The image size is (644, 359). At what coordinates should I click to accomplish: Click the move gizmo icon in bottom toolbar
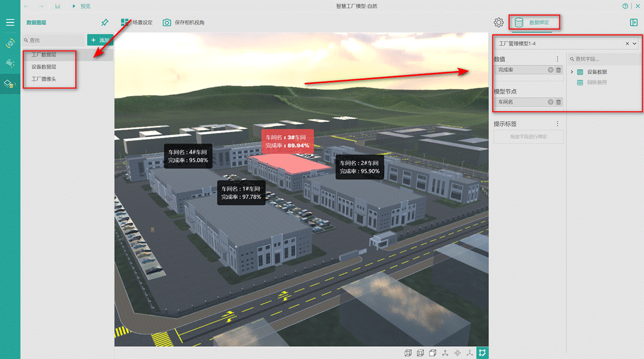pos(445,353)
